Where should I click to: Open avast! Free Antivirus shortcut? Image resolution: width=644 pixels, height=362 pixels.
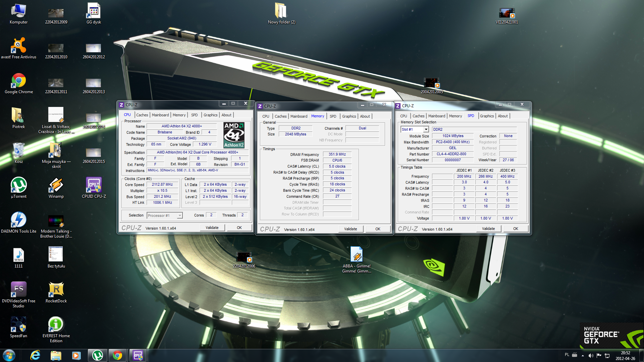pos(19,46)
